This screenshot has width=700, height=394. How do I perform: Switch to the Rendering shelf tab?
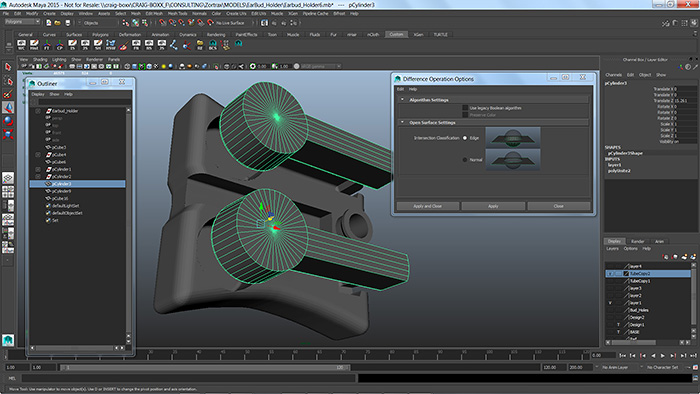pyautogui.click(x=216, y=34)
